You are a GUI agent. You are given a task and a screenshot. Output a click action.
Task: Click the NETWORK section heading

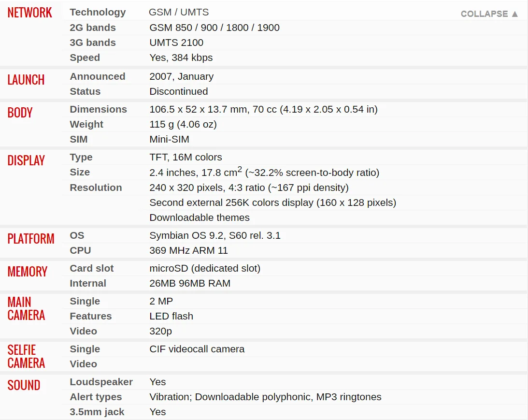pyautogui.click(x=29, y=13)
